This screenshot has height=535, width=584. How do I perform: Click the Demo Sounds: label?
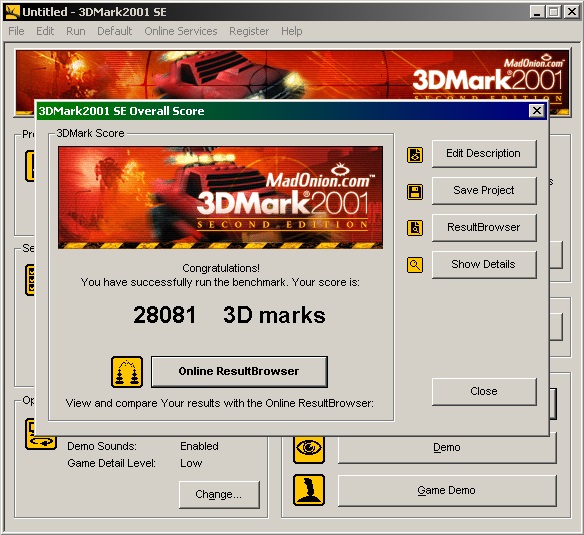click(102, 446)
